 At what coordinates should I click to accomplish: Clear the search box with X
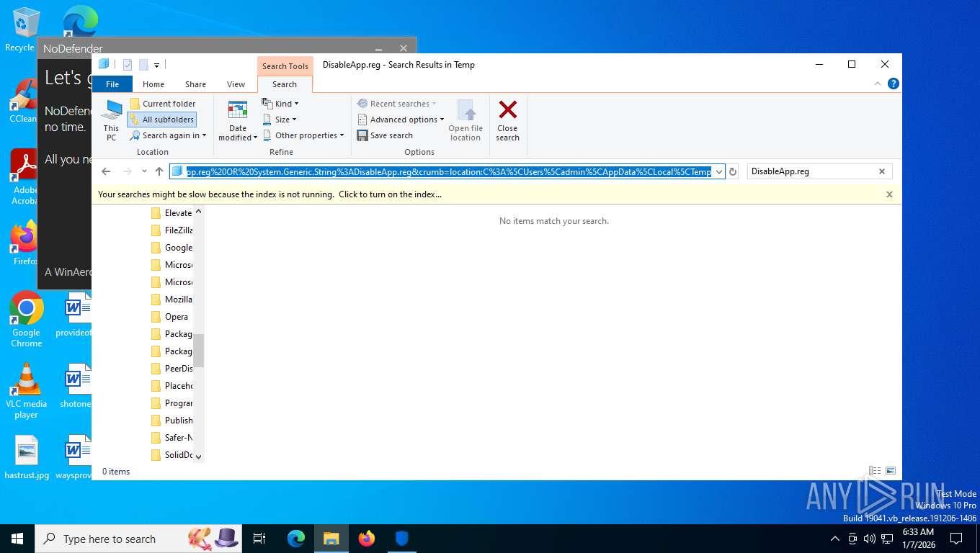[x=882, y=171]
